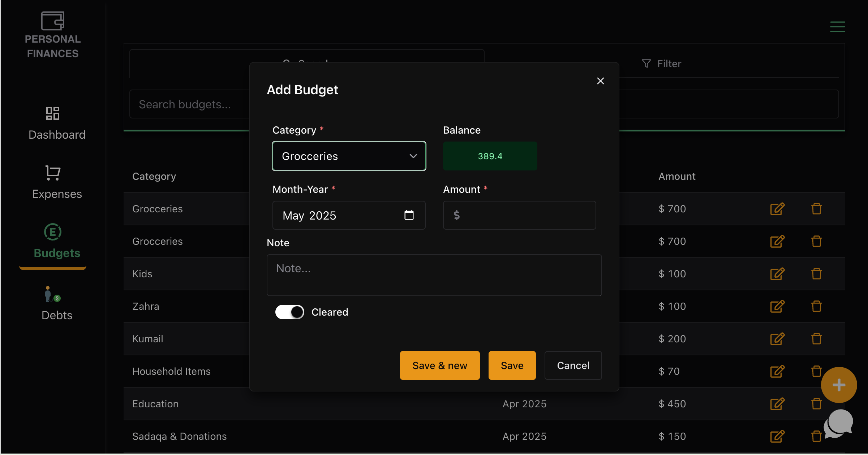The width and height of the screenshot is (868, 455).
Task: Click the Save & new button
Action: pyautogui.click(x=439, y=365)
